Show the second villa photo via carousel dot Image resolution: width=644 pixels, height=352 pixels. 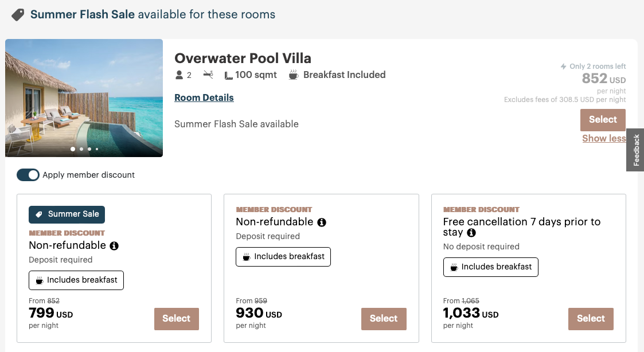81,149
